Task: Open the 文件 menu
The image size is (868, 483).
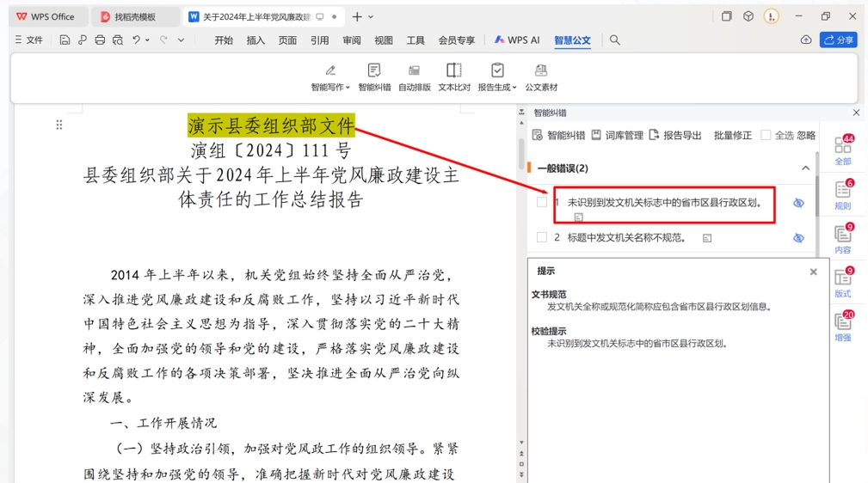Action: point(28,40)
